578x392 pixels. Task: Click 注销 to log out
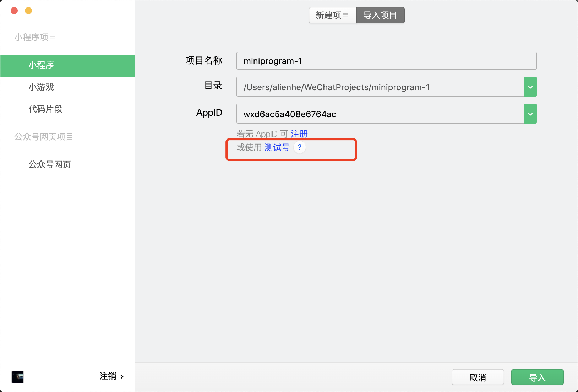111,376
